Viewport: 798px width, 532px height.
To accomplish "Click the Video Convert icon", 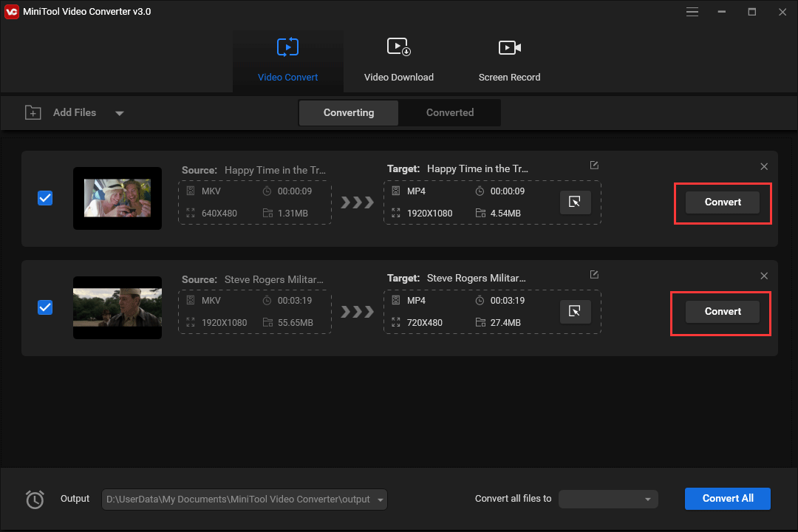I will 287,47.
